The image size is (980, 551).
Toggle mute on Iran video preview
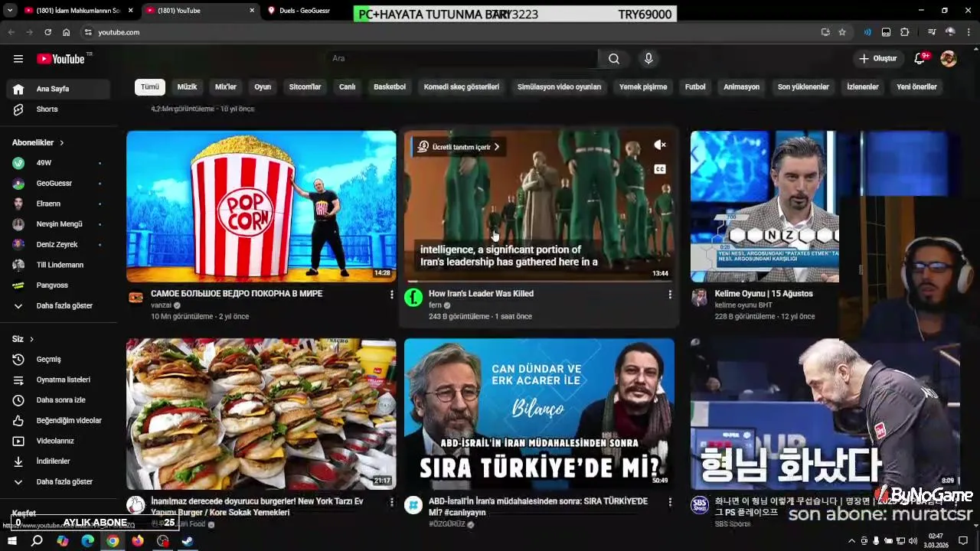(x=660, y=145)
